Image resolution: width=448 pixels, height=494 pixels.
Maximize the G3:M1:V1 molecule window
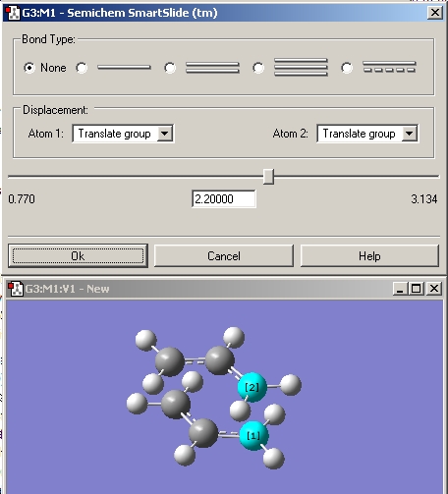[417, 289]
